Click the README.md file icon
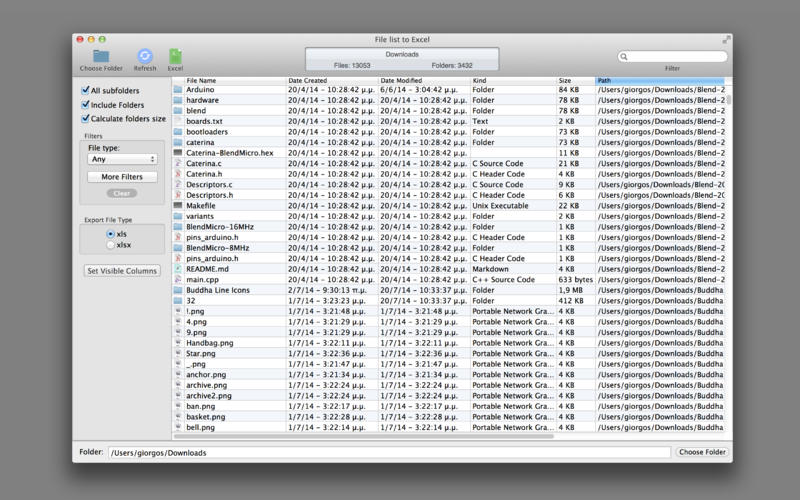 click(178, 269)
